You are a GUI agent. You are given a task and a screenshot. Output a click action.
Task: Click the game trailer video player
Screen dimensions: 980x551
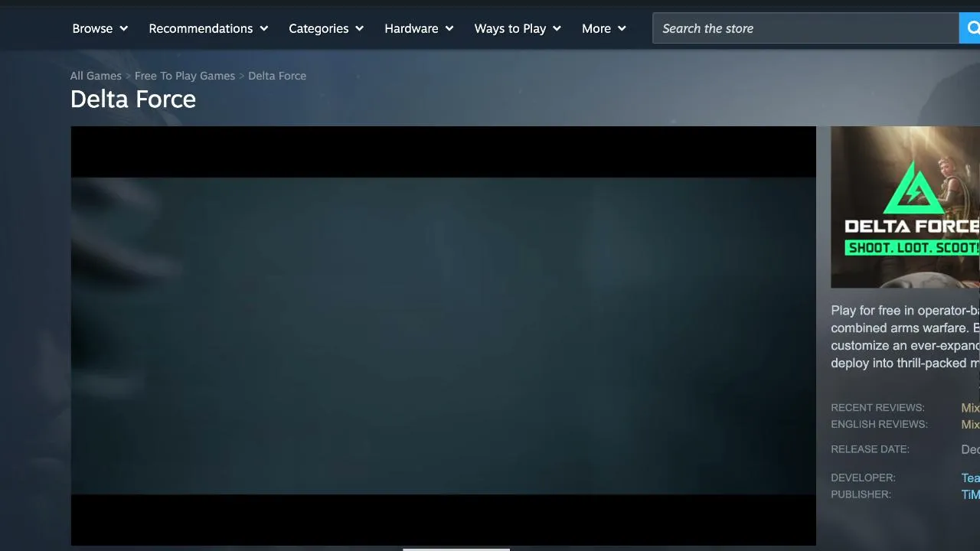[443, 336]
